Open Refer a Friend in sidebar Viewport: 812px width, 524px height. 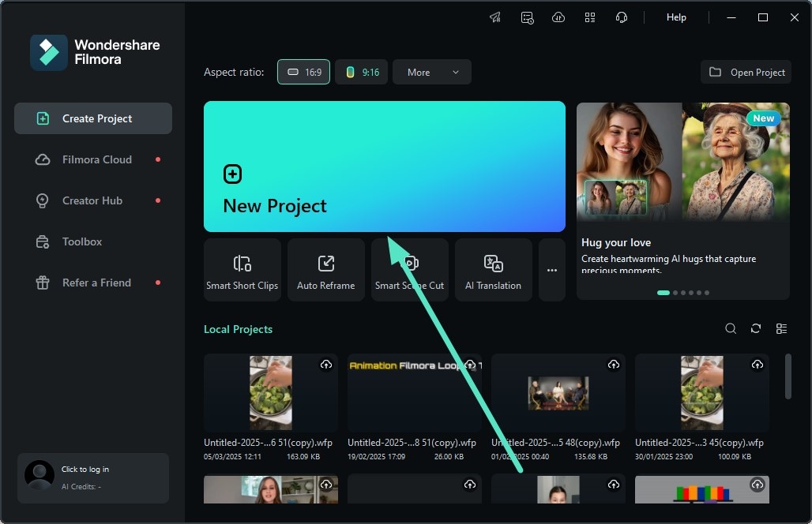click(x=93, y=283)
